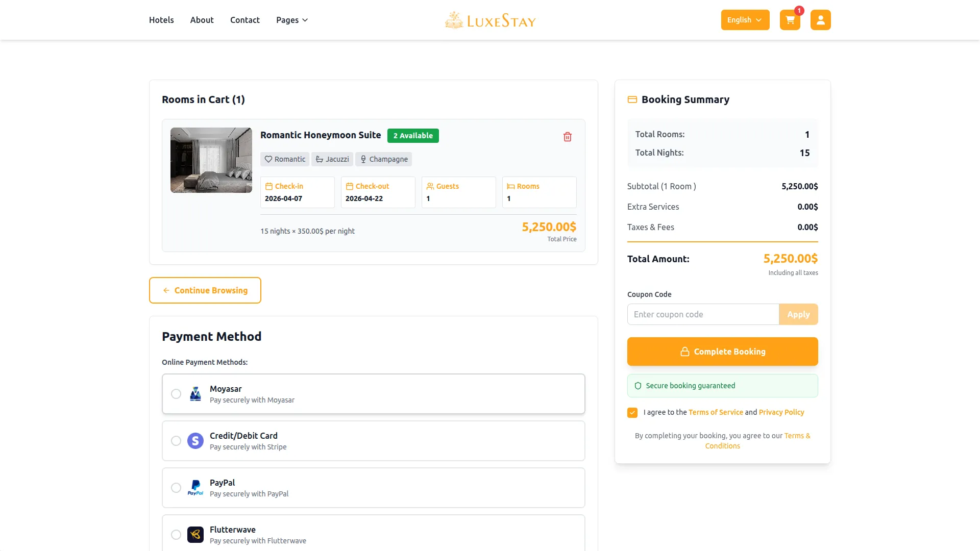Select Moyasar payment radio button
980x551 pixels.
pyautogui.click(x=176, y=394)
